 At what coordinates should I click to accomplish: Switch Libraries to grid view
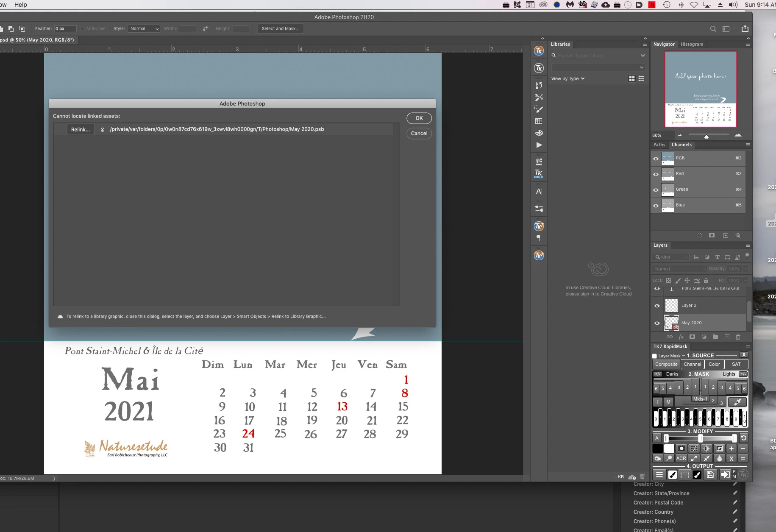[x=632, y=78]
